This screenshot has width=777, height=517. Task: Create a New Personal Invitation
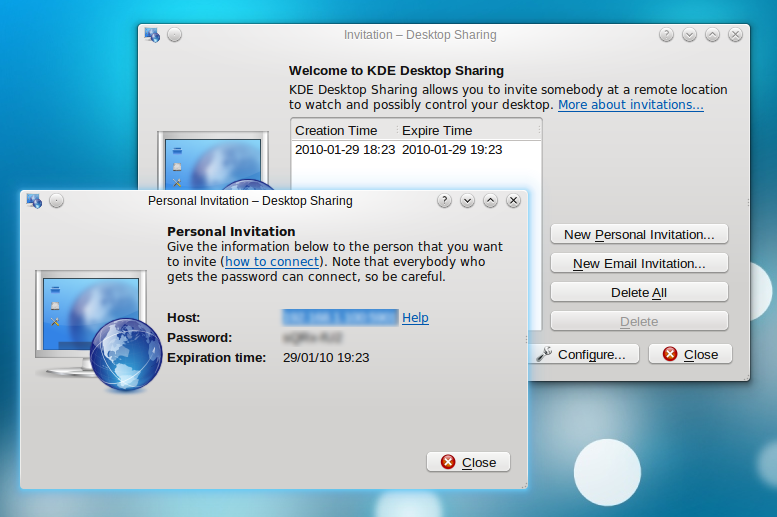[639, 235]
